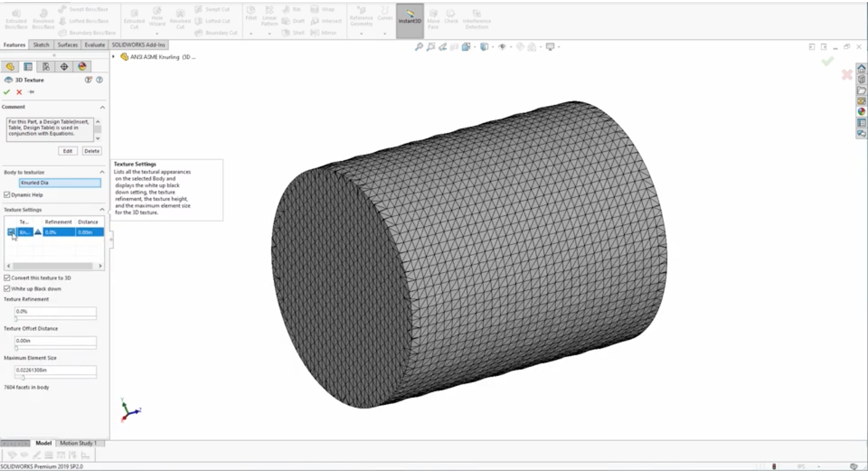Toggle the Knurl texture row checkbox
The image size is (868, 475).
pyautogui.click(x=11, y=232)
